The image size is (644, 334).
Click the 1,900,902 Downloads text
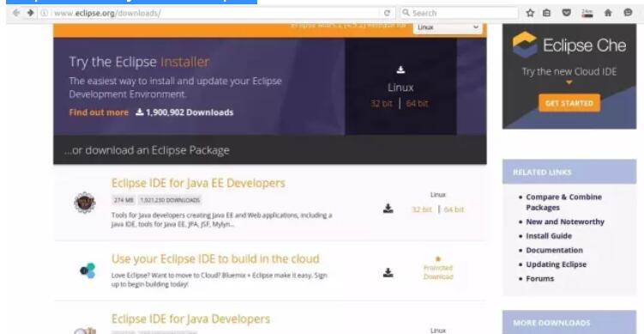(190, 112)
